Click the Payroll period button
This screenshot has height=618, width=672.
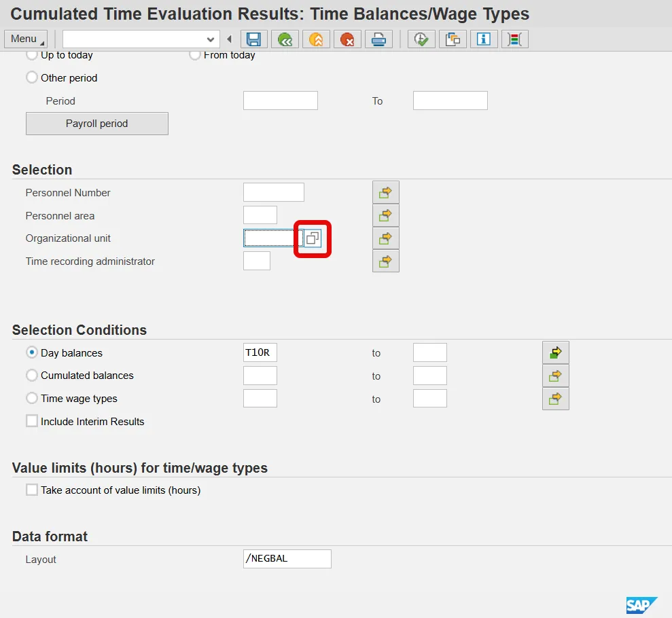tap(96, 124)
